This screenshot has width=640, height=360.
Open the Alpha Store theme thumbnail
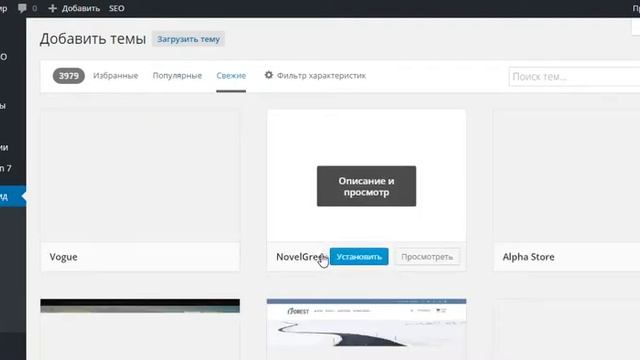click(567, 176)
